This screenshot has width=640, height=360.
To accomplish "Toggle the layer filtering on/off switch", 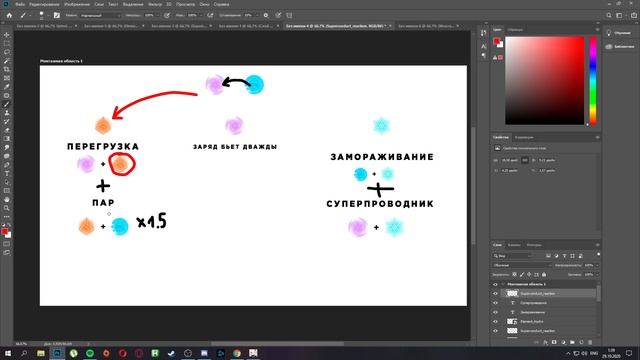I will (x=598, y=255).
